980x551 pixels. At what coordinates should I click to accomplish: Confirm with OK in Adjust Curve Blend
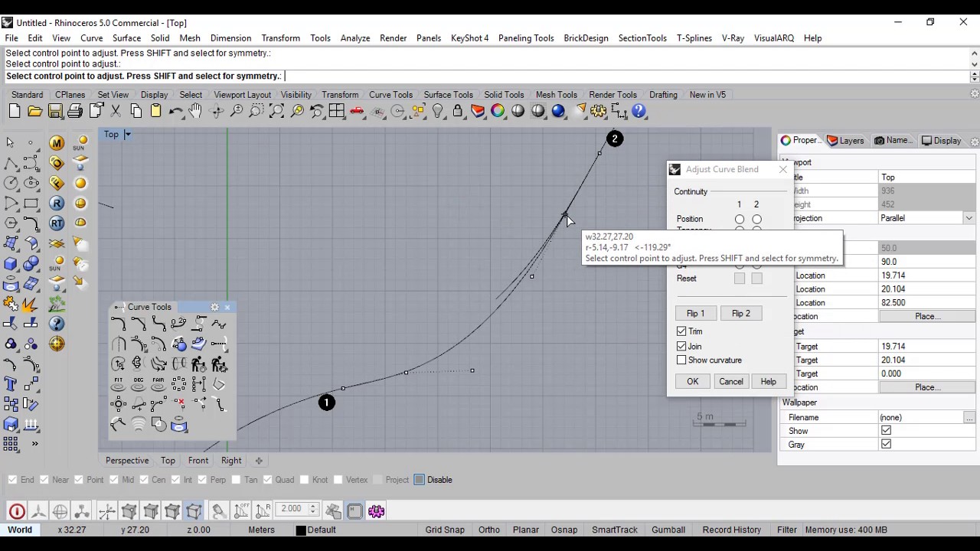point(692,381)
